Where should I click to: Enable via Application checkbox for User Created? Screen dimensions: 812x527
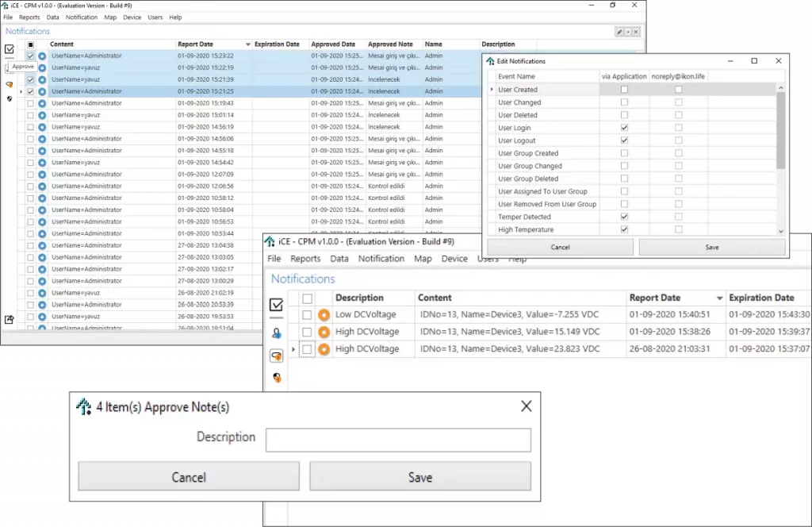point(624,90)
